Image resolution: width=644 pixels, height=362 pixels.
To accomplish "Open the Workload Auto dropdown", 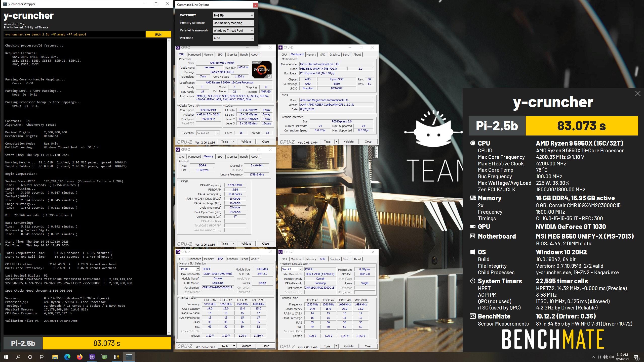I will 233,38.
